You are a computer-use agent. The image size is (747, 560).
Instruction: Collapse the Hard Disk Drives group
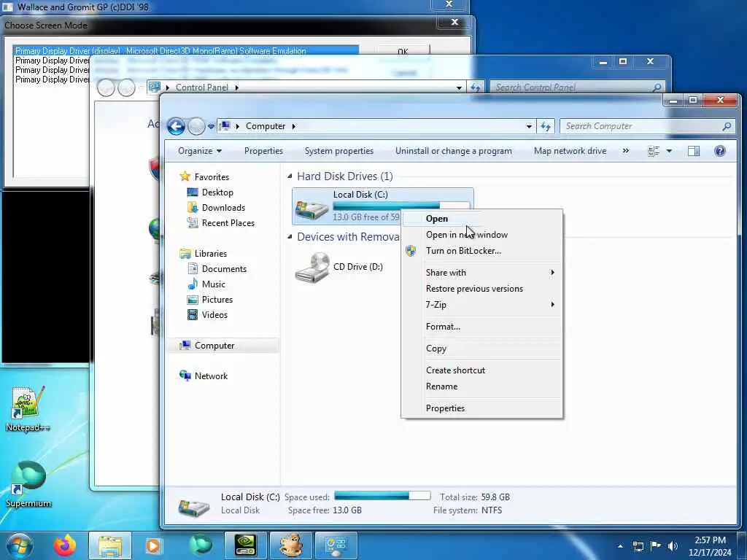[x=290, y=176]
